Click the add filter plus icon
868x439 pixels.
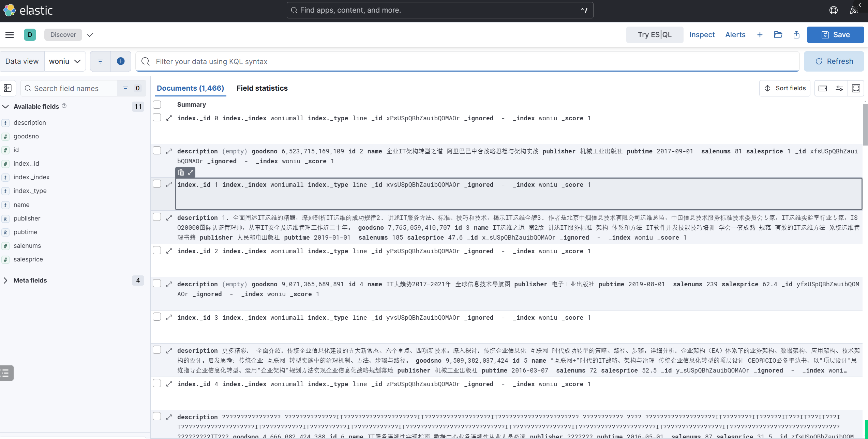(x=121, y=61)
